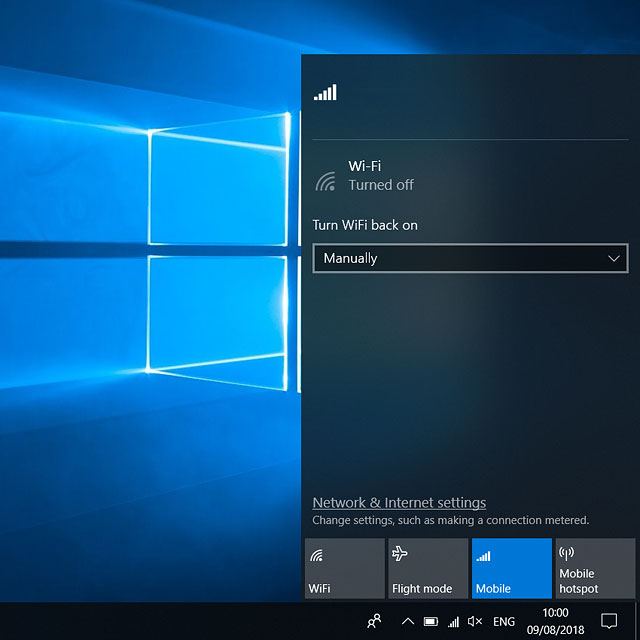This screenshot has height=640, width=640.
Task: Select the Wi-Fi Turned off entry
Action: [x=380, y=175]
